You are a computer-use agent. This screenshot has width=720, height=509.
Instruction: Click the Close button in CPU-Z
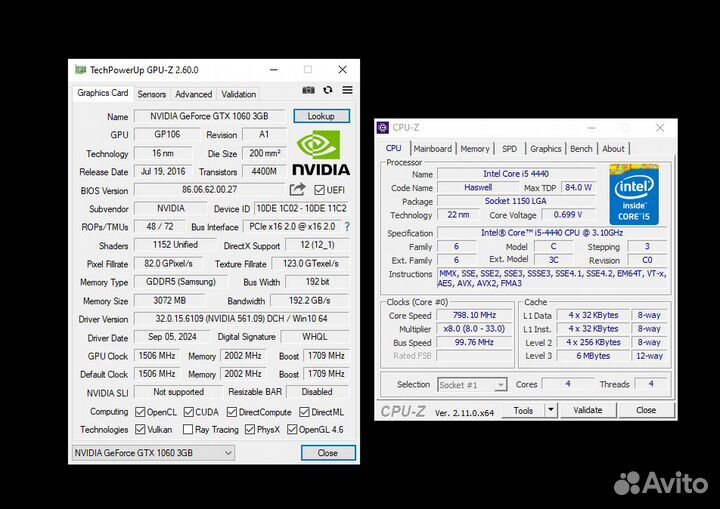(646, 410)
